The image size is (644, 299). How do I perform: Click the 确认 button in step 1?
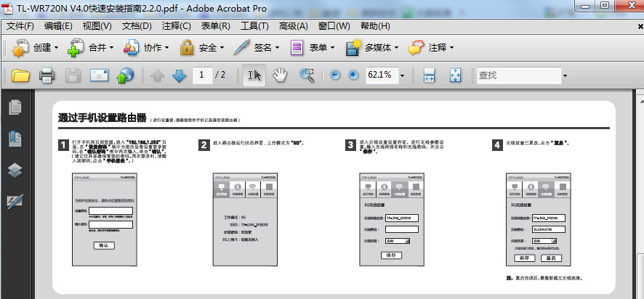104,245
